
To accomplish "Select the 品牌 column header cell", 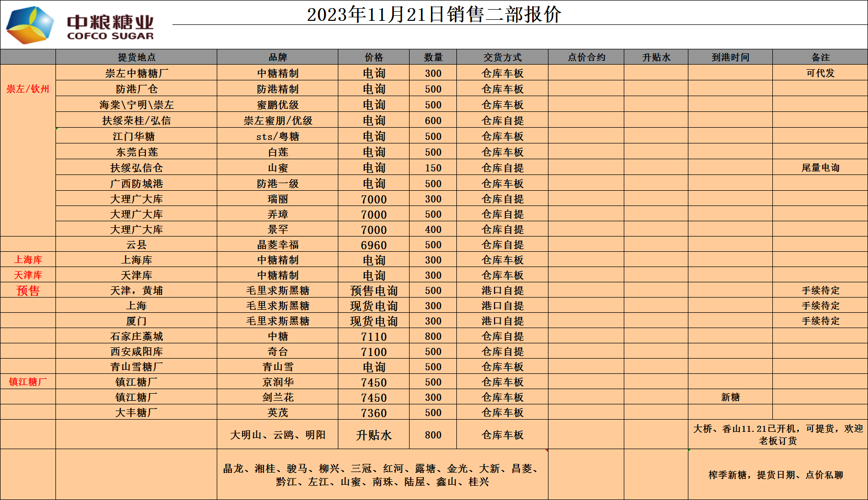I will point(277,57).
